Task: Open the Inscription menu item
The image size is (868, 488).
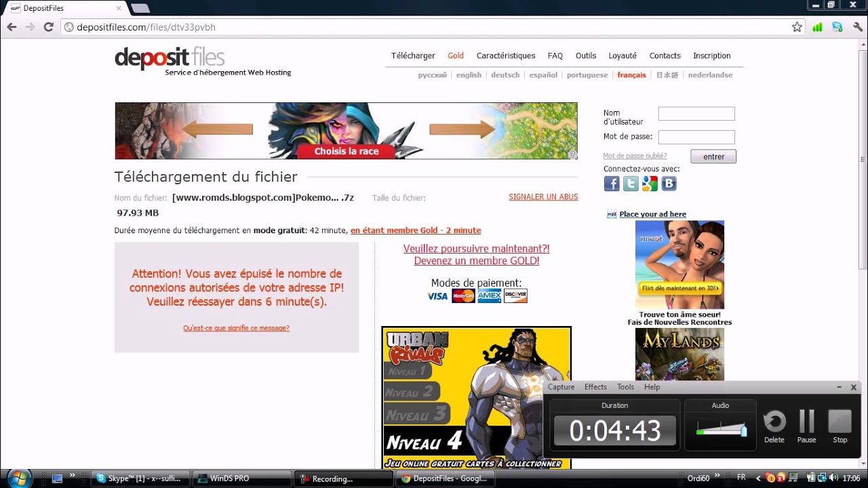Action: point(712,56)
